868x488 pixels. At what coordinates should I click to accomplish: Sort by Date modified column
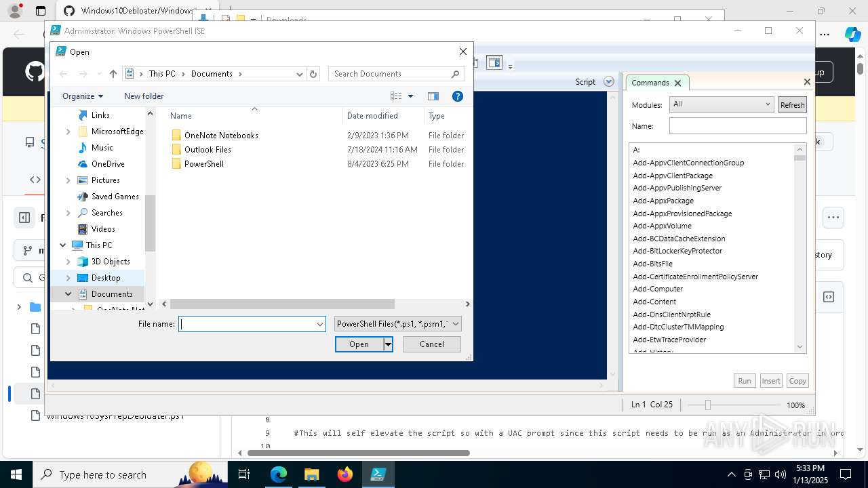(x=372, y=116)
